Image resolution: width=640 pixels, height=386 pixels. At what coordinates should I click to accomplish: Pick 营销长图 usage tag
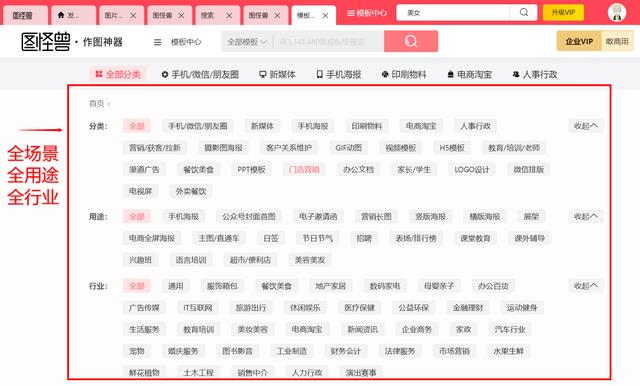point(376,216)
